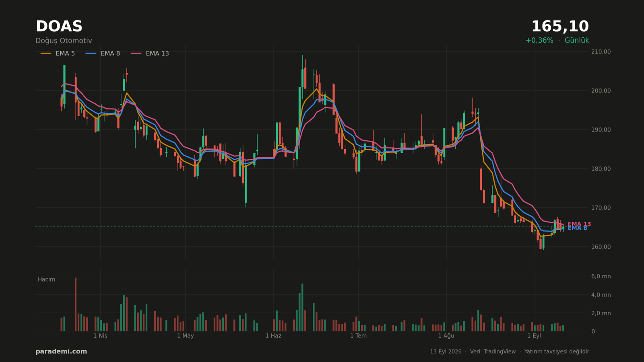Click the 165,10 price value
This screenshot has width=644, height=362.
[x=560, y=27]
